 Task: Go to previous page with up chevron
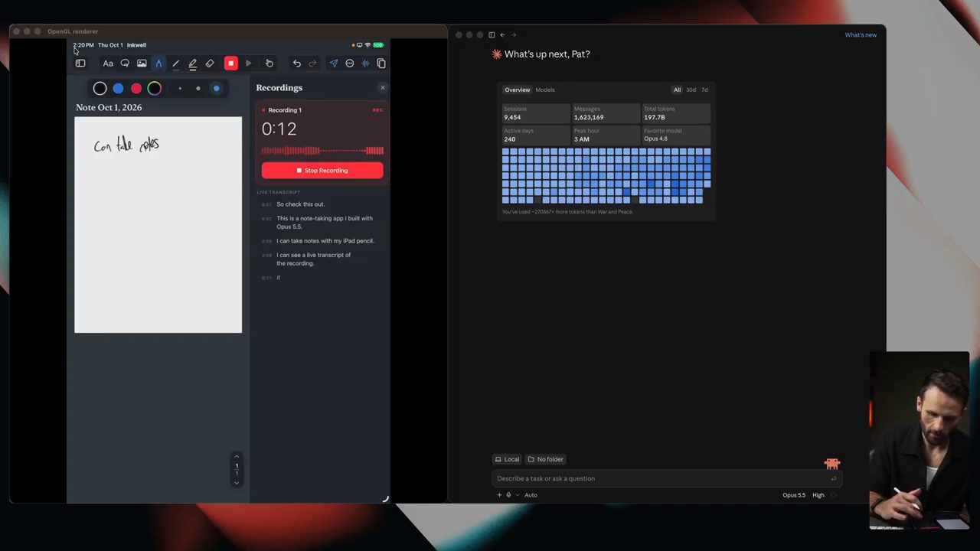coord(237,456)
